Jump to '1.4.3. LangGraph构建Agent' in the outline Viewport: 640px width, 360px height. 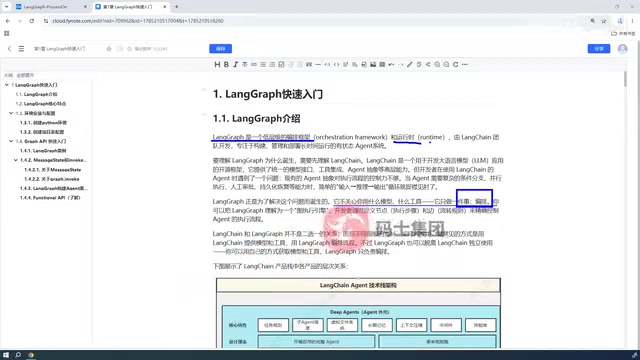(x=53, y=188)
